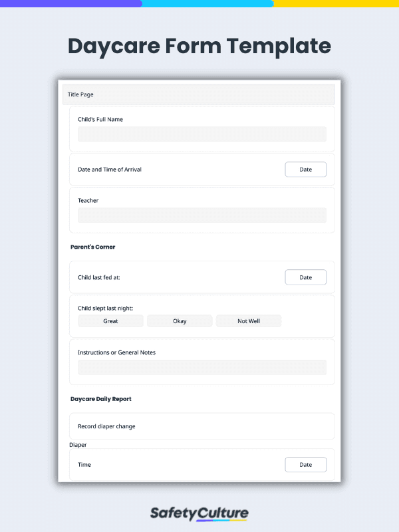This screenshot has width=399, height=532.
Task: Select the Title Page section header
Action: pyautogui.click(x=198, y=94)
